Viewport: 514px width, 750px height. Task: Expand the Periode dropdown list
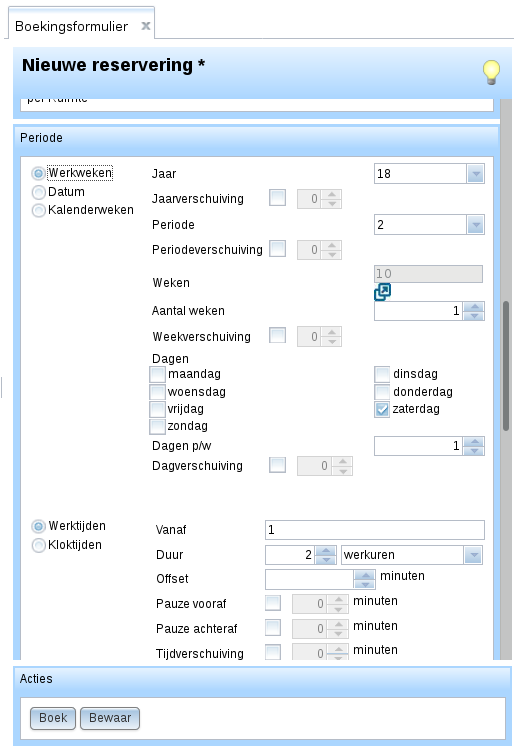click(475, 224)
